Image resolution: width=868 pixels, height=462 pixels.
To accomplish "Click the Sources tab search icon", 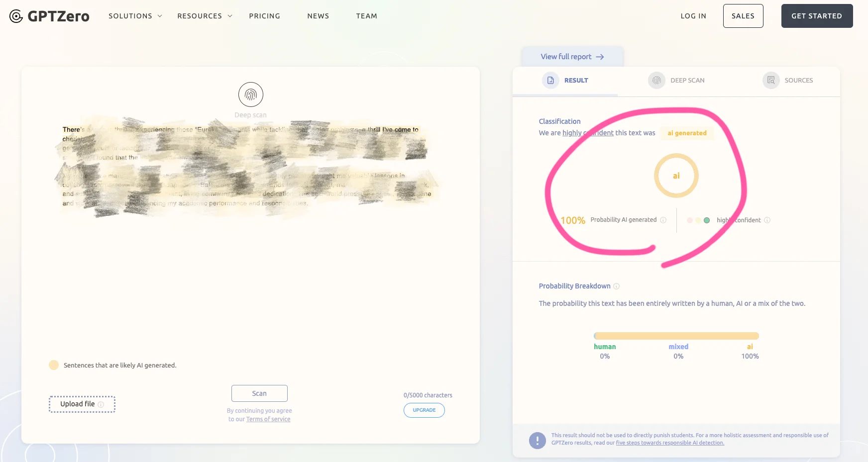I will (x=771, y=80).
